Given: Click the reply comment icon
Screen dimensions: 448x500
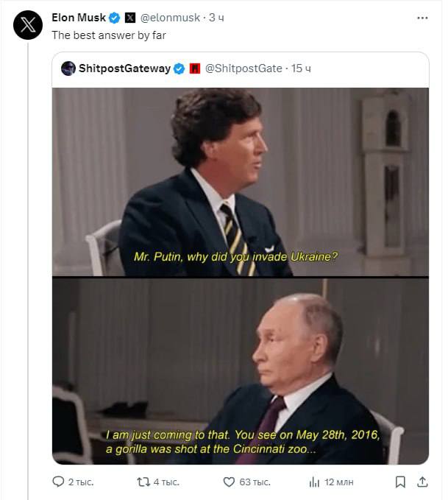Looking at the screenshot, I should (x=59, y=482).
